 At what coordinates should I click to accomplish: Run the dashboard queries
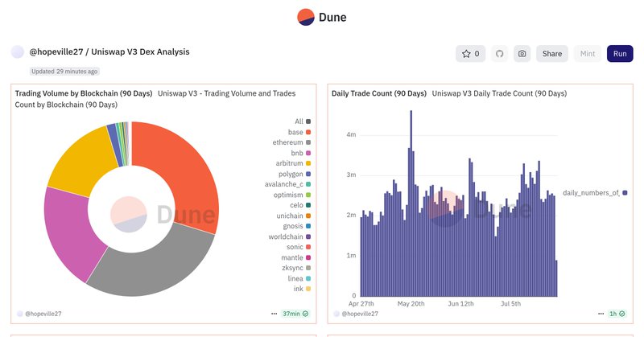click(620, 54)
